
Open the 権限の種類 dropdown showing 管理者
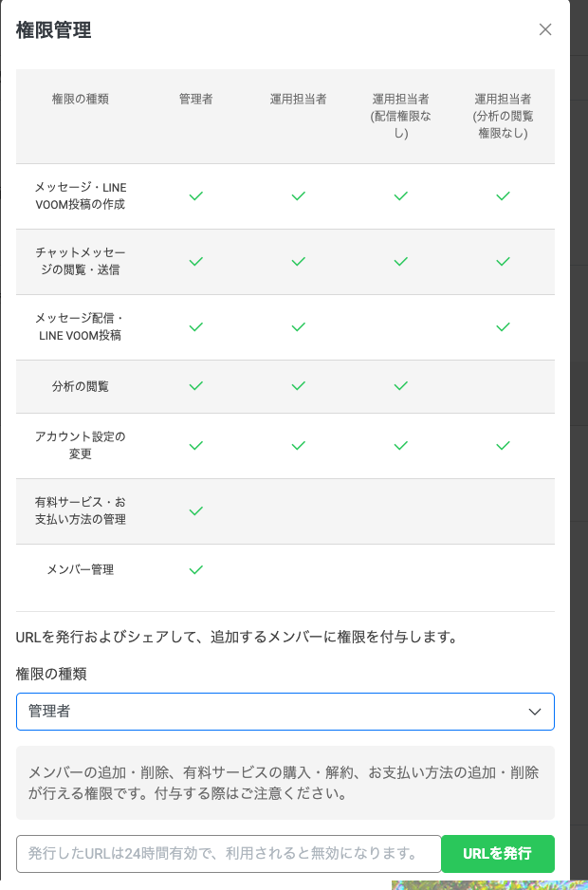pyautogui.click(x=285, y=712)
